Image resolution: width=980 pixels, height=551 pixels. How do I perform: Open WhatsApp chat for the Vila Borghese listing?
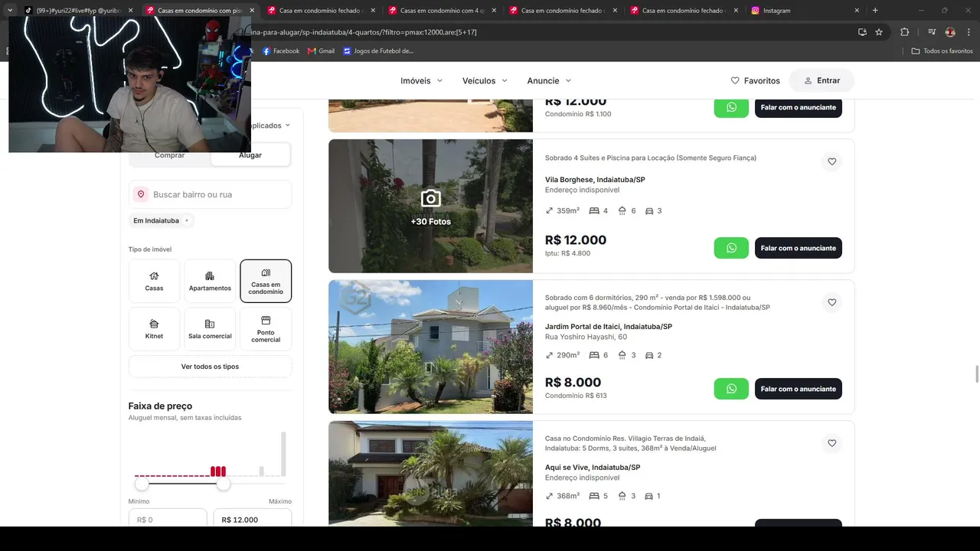pyautogui.click(x=731, y=248)
